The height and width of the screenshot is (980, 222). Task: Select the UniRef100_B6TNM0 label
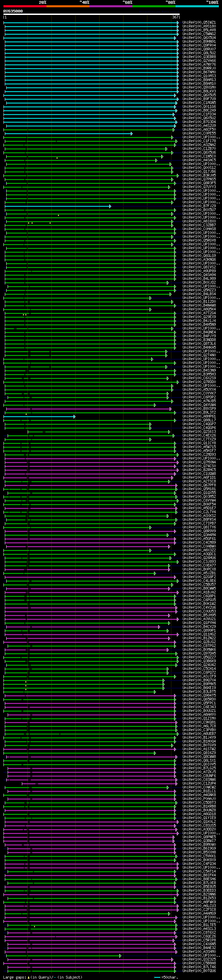(199, 72)
